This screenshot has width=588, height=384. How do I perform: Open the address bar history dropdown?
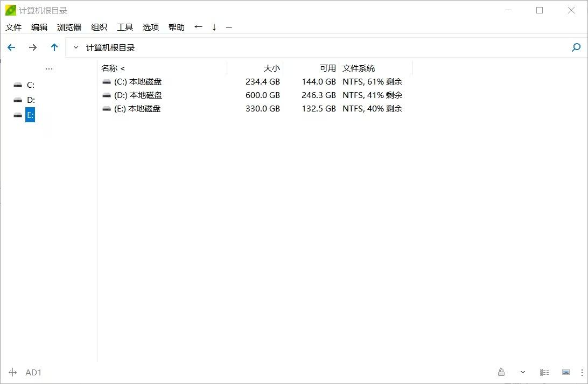pos(76,47)
